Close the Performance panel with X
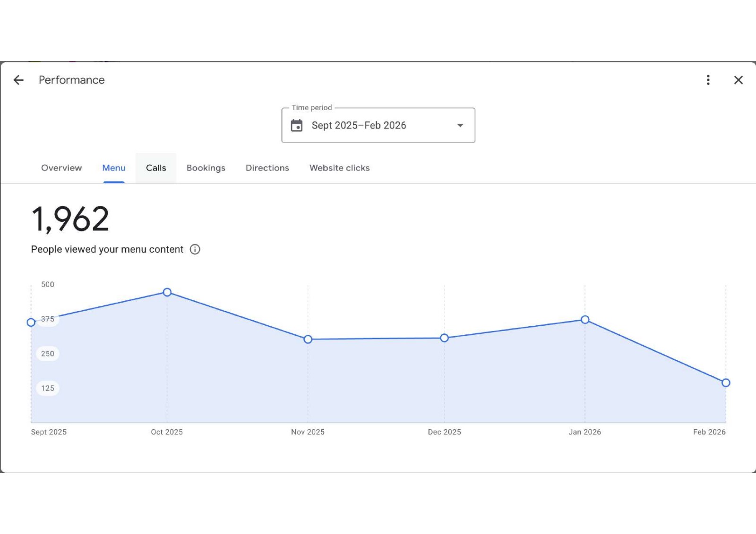The image size is (756, 534). pyautogui.click(x=738, y=80)
